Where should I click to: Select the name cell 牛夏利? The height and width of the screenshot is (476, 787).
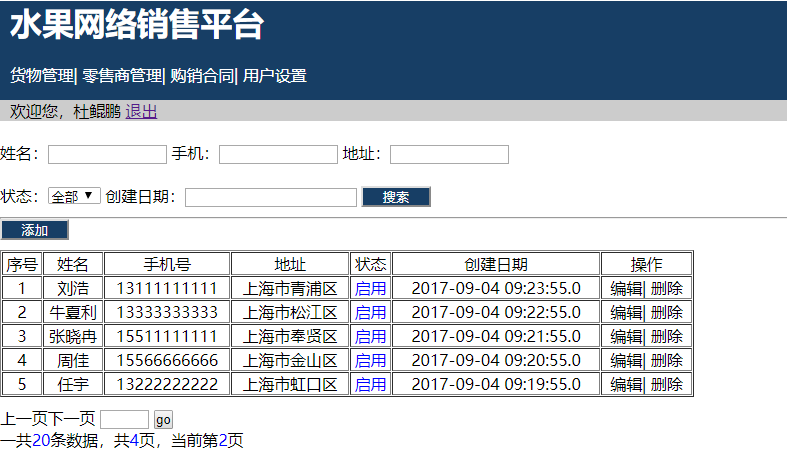point(73,312)
